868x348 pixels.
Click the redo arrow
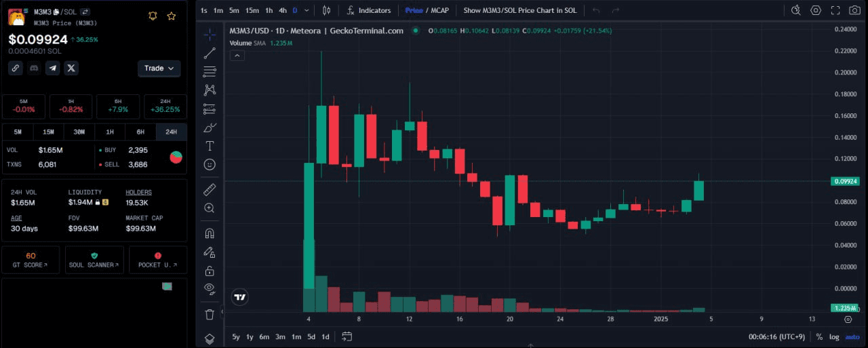pyautogui.click(x=616, y=10)
